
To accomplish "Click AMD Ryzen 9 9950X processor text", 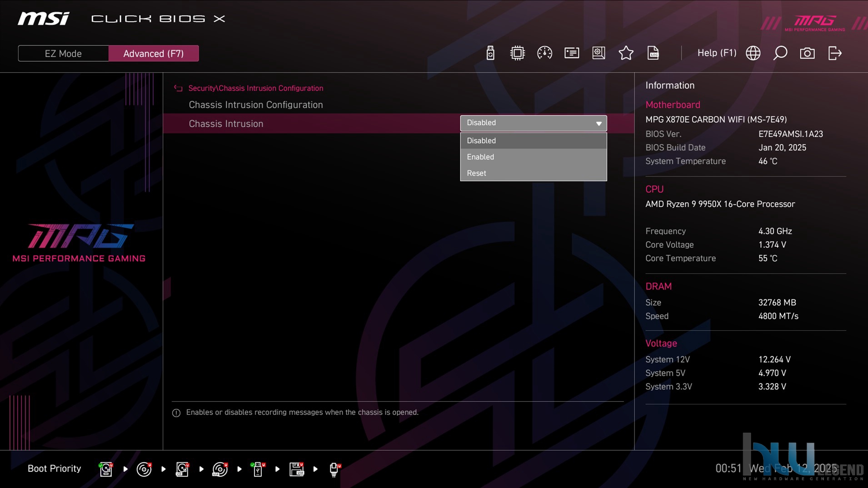I will pos(720,204).
